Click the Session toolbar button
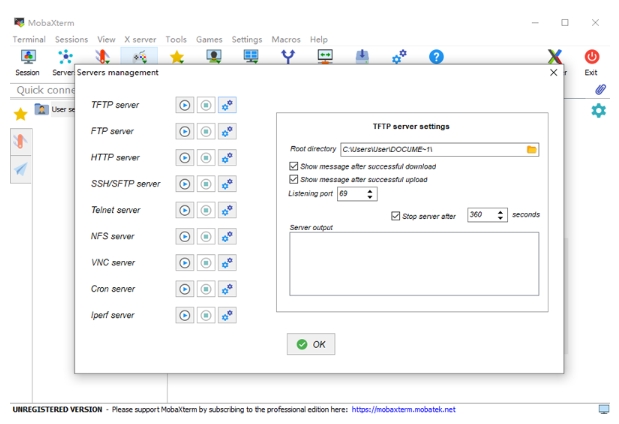This screenshot has width=619, height=424. click(x=28, y=62)
